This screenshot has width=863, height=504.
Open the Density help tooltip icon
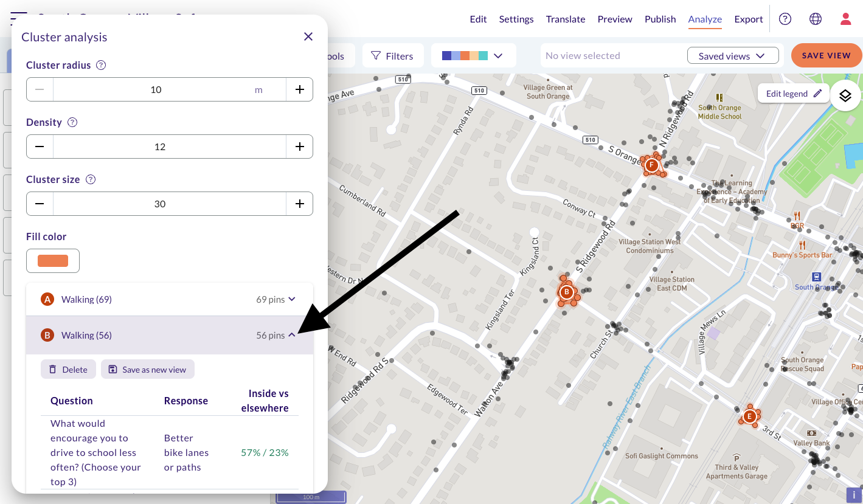(x=72, y=122)
